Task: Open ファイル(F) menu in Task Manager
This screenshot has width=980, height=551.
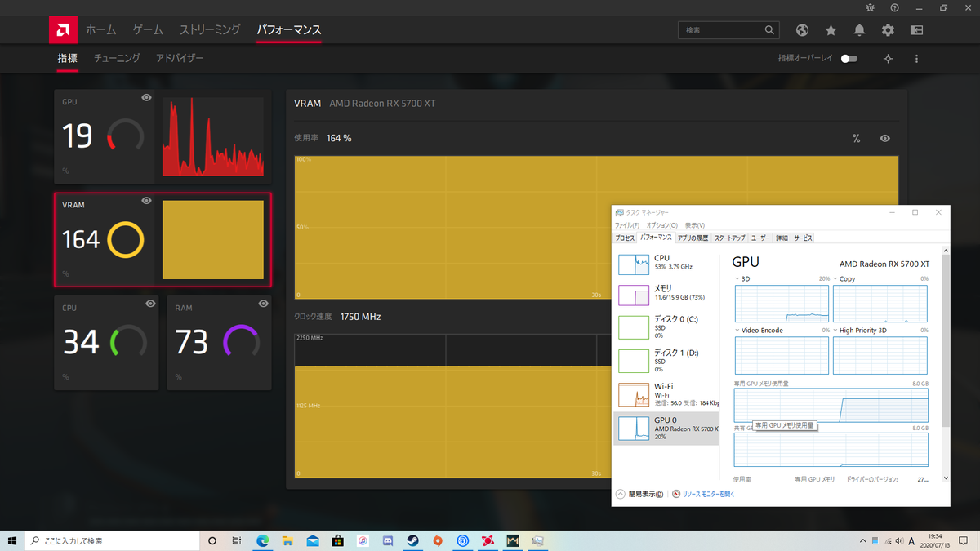Action: pyautogui.click(x=627, y=225)
